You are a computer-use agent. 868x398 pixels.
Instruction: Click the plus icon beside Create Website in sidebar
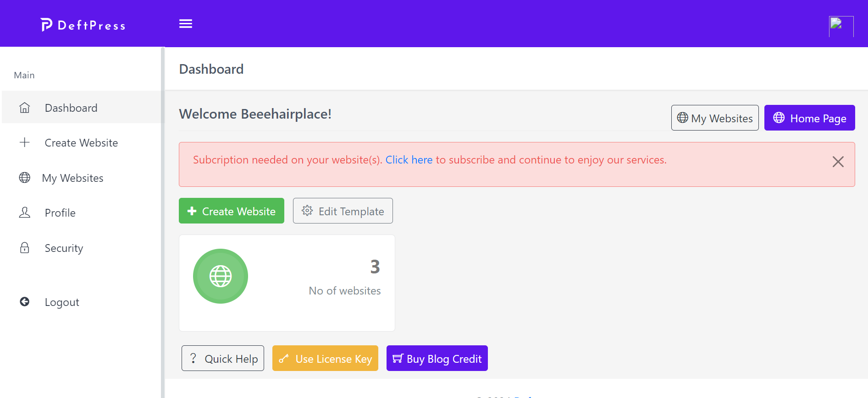pyautogui.click(x=25, y=142)
